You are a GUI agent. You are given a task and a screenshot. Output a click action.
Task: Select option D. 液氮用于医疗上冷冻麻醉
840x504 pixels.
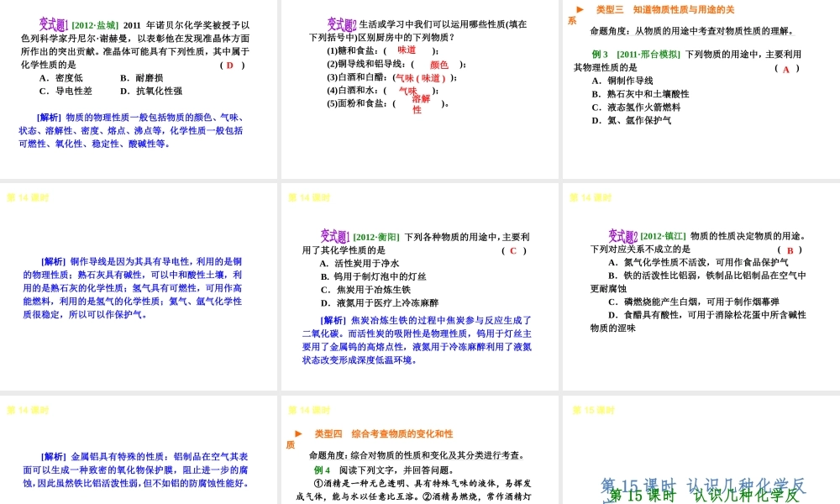(x=380, y=303)
